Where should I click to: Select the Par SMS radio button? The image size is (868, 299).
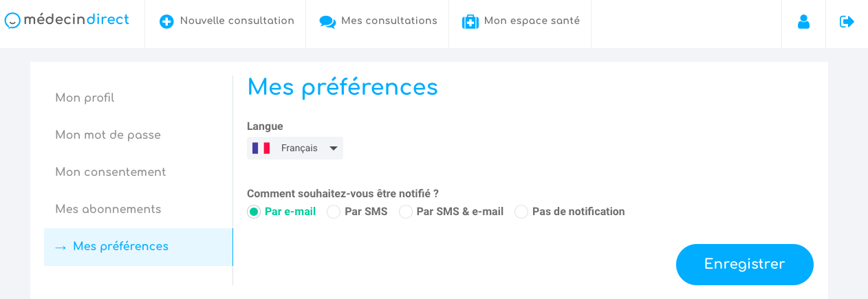click(334, 212)
